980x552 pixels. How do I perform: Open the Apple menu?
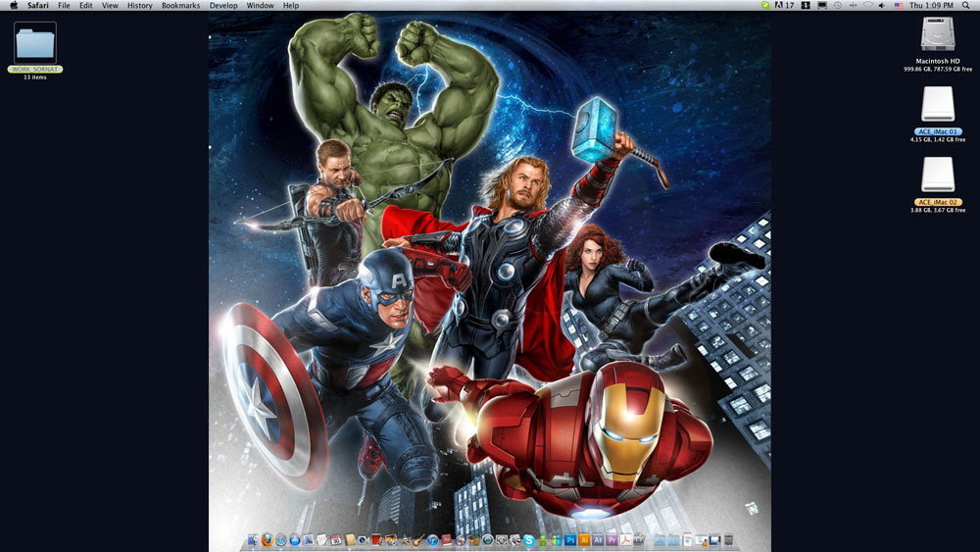point(14,5)
